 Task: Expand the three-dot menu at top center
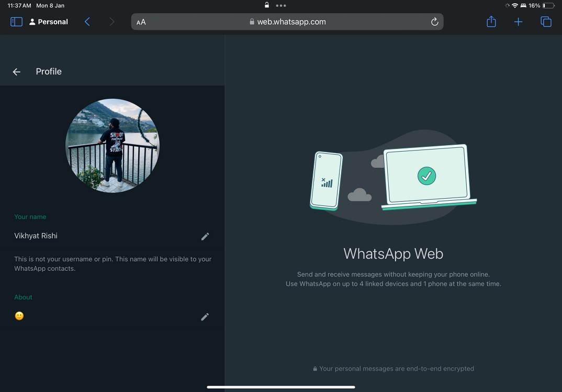tap(281, 6)
